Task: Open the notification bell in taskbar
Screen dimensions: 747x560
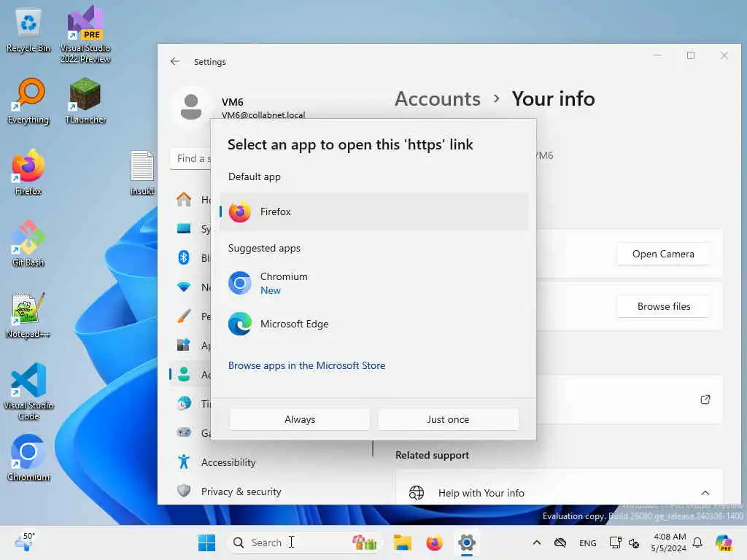Action: [697, 542]
